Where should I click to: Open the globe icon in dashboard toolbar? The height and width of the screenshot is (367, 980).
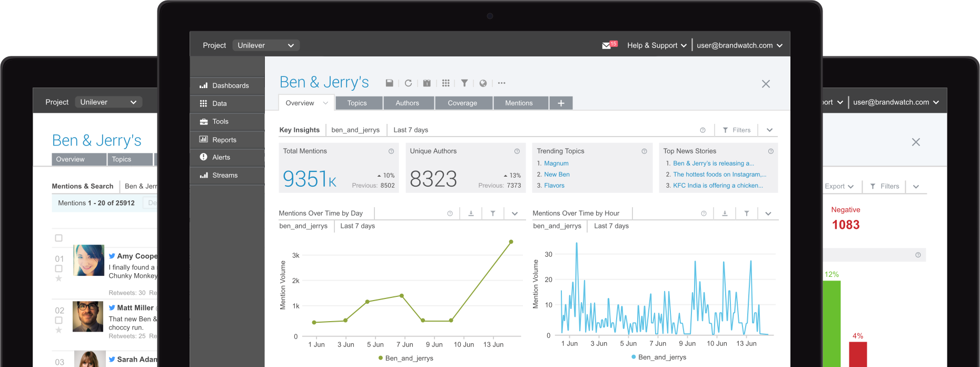(483, 83)
